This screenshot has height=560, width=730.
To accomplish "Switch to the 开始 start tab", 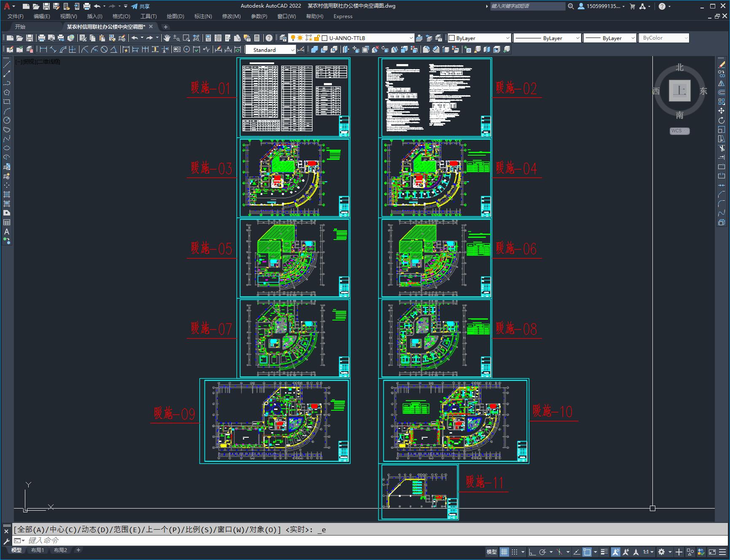I will [20, 27].
